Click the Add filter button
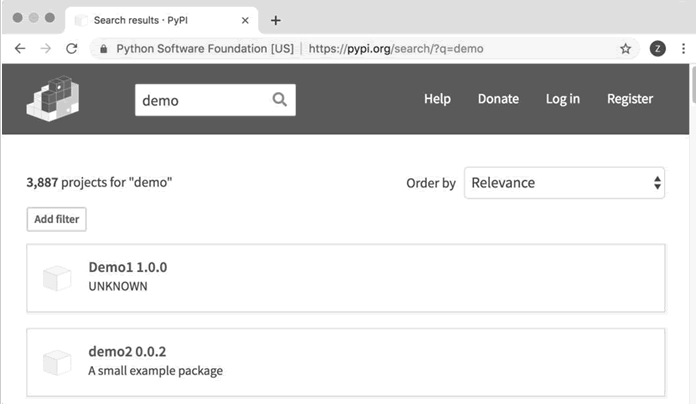Viewport: 696px width, 404px height. (x=56, y=219)
